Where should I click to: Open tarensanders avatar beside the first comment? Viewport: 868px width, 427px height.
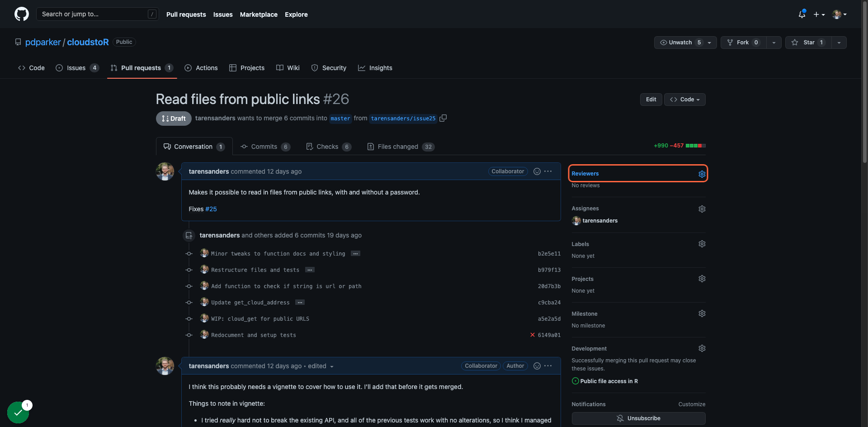coord(165,171)
